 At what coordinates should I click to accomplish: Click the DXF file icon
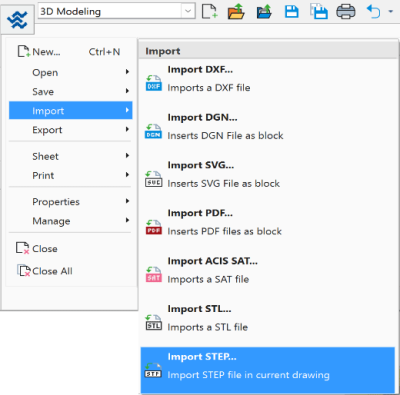[x=154, y=83]
